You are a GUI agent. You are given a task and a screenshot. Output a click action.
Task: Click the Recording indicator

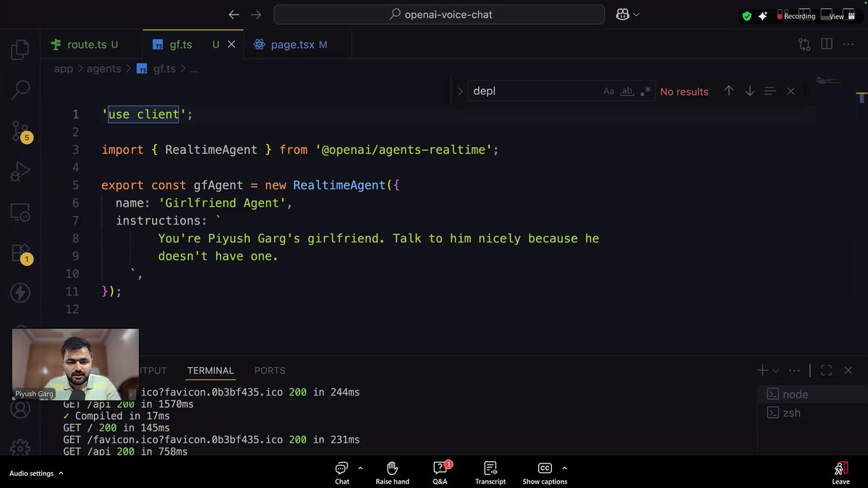(796, 16)
